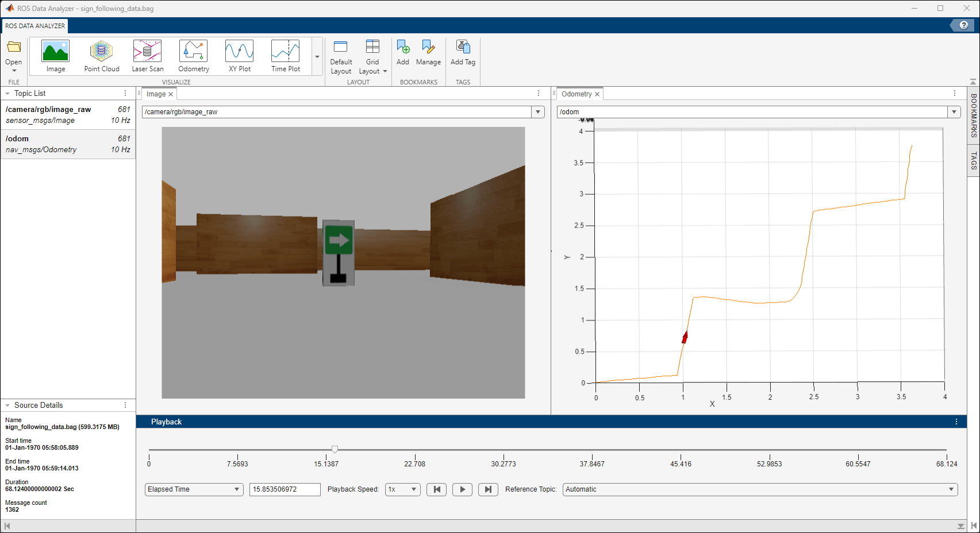
Task: Open the Playback Speed dropdown
Action: pyautogui.click(x=402, y=489)
